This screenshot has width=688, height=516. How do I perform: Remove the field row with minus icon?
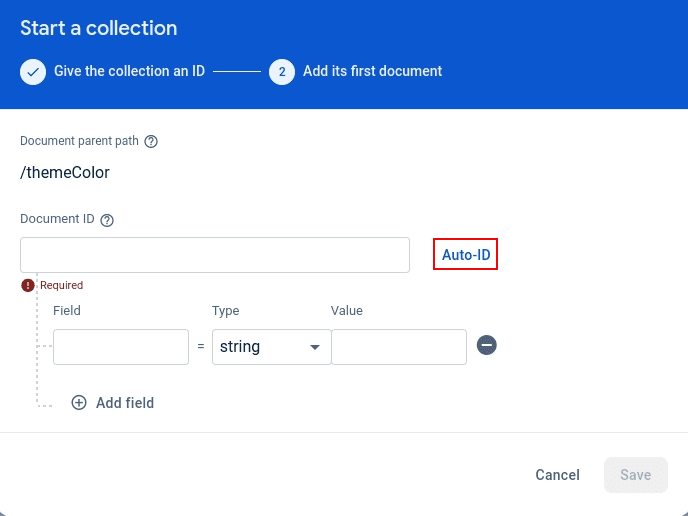coord(487,345)
